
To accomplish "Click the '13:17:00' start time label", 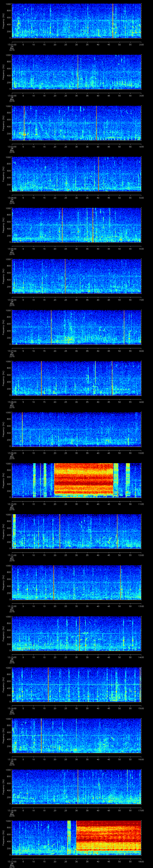I will tap(12, 861).
